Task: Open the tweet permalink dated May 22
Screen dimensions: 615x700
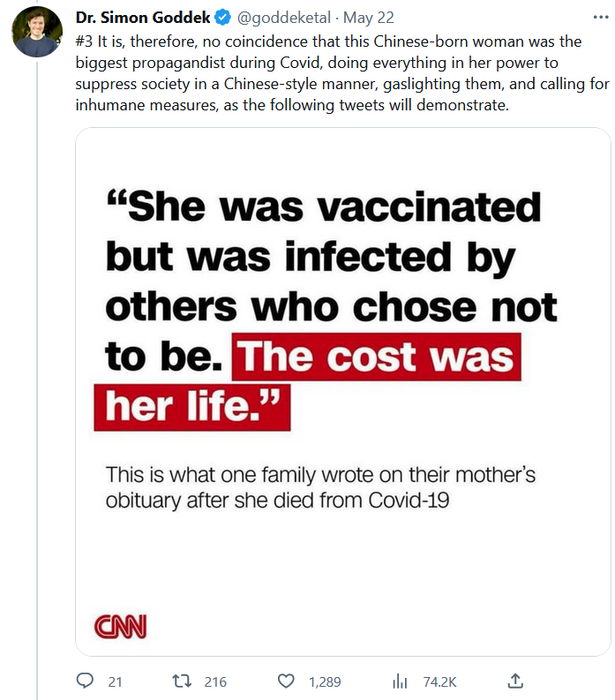Action: [369, 17]
